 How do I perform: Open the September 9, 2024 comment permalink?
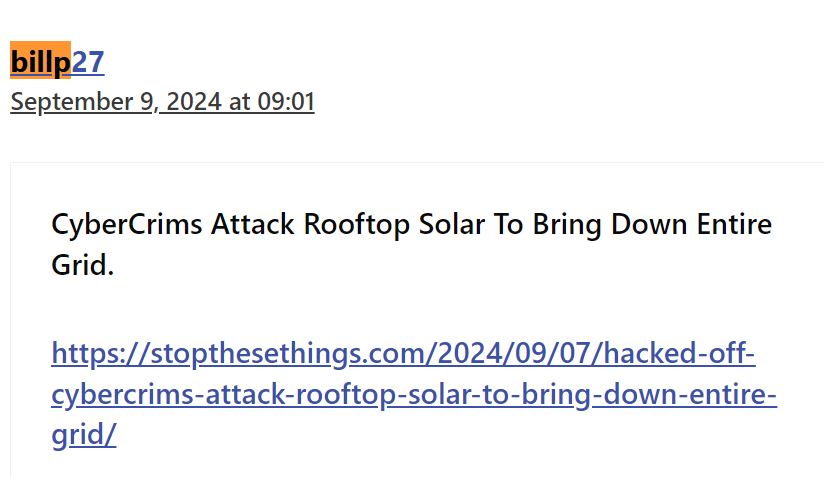click(x=162, y=101)
